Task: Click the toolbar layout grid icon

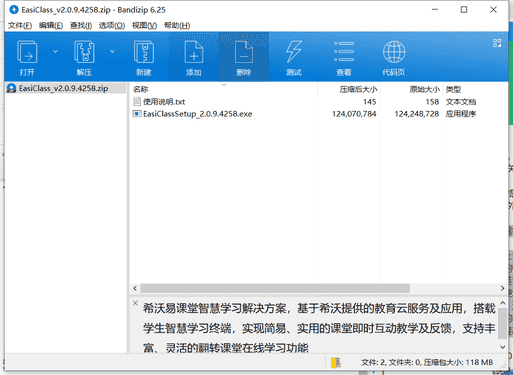Action: pos(497,43)
